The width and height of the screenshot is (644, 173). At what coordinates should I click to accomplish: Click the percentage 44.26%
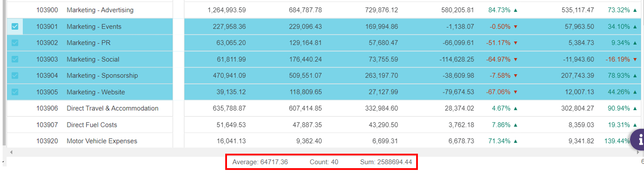pos(618,92)
